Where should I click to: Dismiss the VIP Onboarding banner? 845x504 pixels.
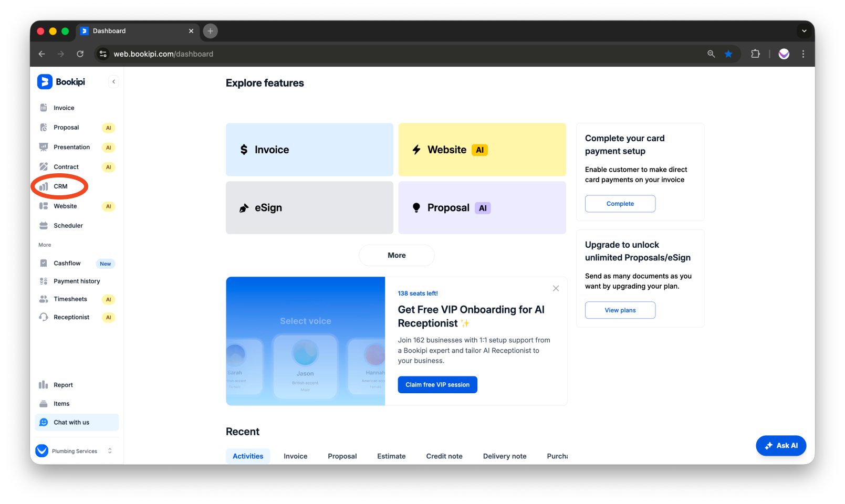tap(556, 288)
